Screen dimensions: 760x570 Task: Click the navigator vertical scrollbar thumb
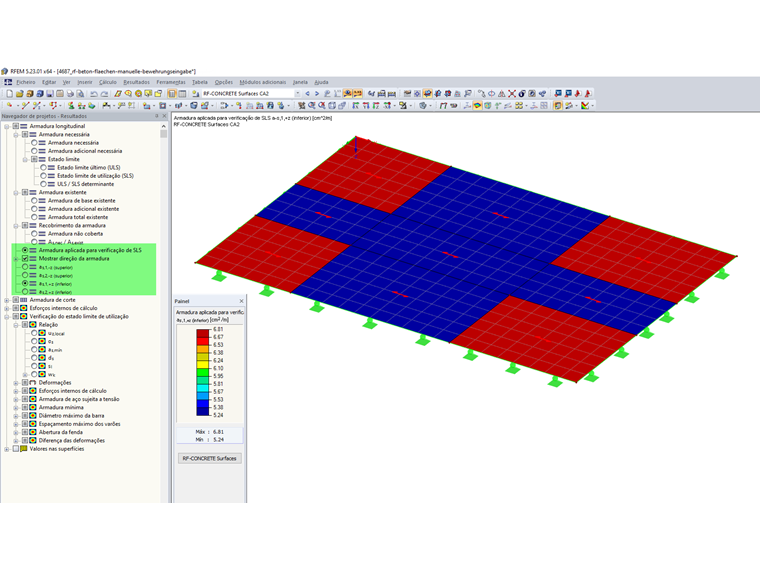pyautogui.click(x=164, y=134)
